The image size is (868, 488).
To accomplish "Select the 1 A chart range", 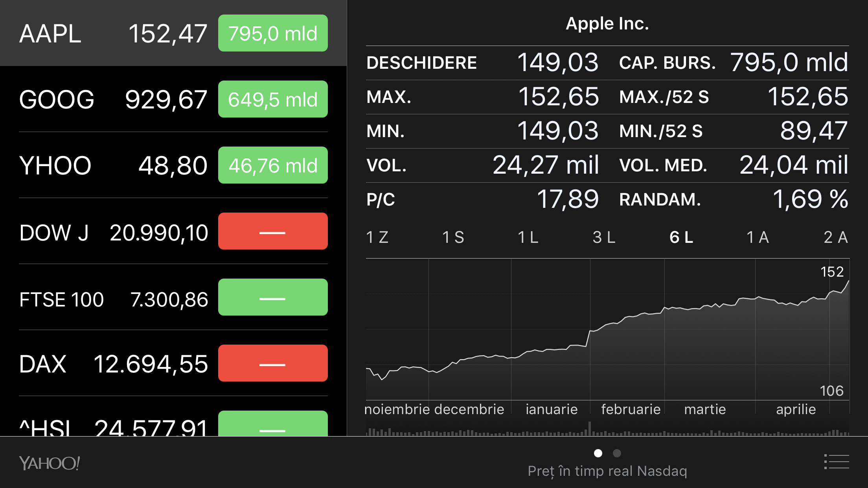I will [x=758, y=237].
